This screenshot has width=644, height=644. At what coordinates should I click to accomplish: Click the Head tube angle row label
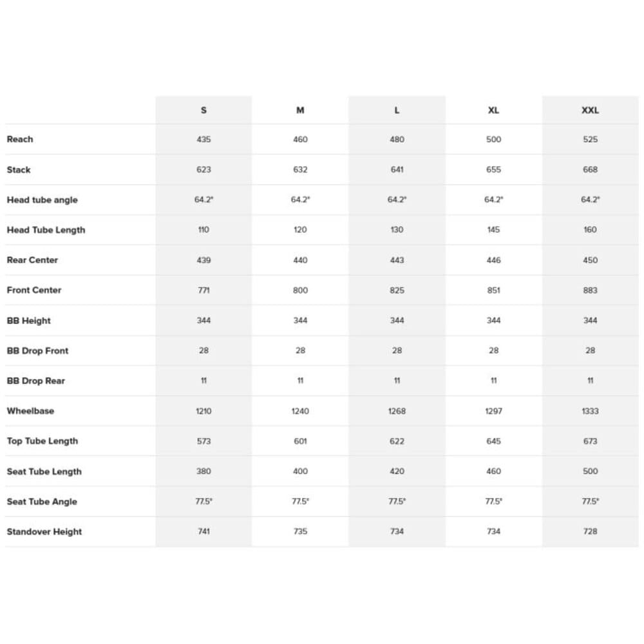click(43, 200)
